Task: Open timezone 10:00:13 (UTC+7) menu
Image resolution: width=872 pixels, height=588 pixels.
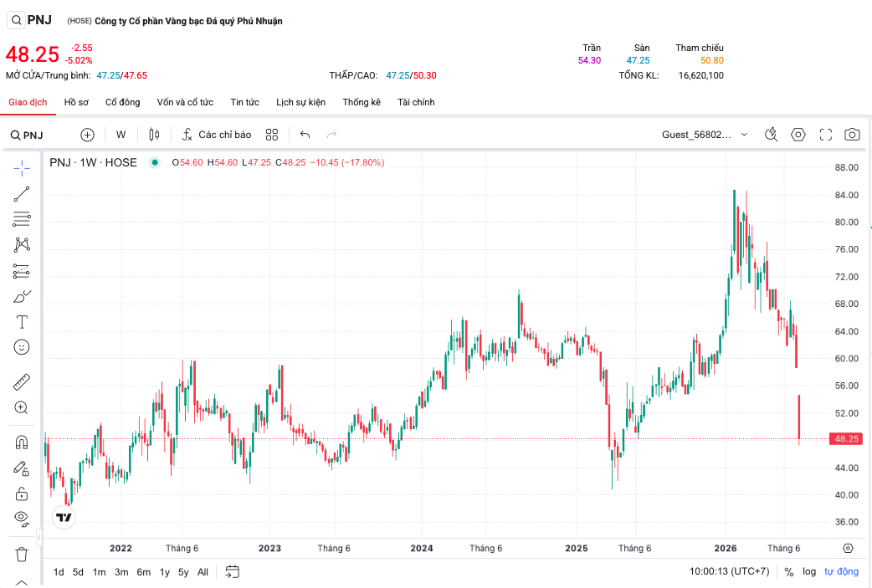Action: [729, 571]
